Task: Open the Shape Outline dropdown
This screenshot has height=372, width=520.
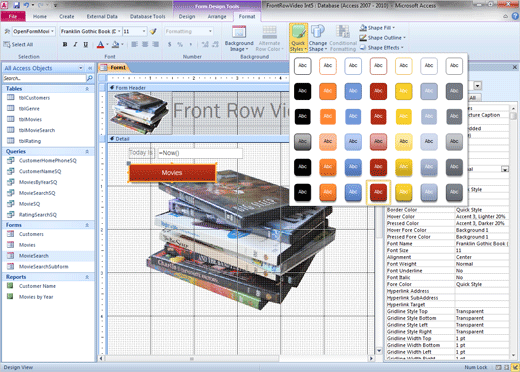Action: [382, 38]
